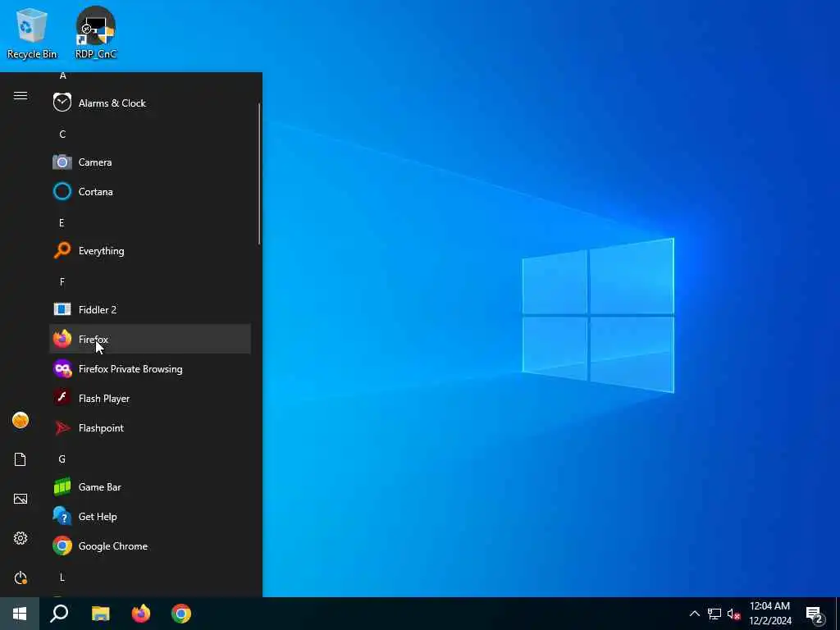Click the letter heading E

tap(62, 222)
